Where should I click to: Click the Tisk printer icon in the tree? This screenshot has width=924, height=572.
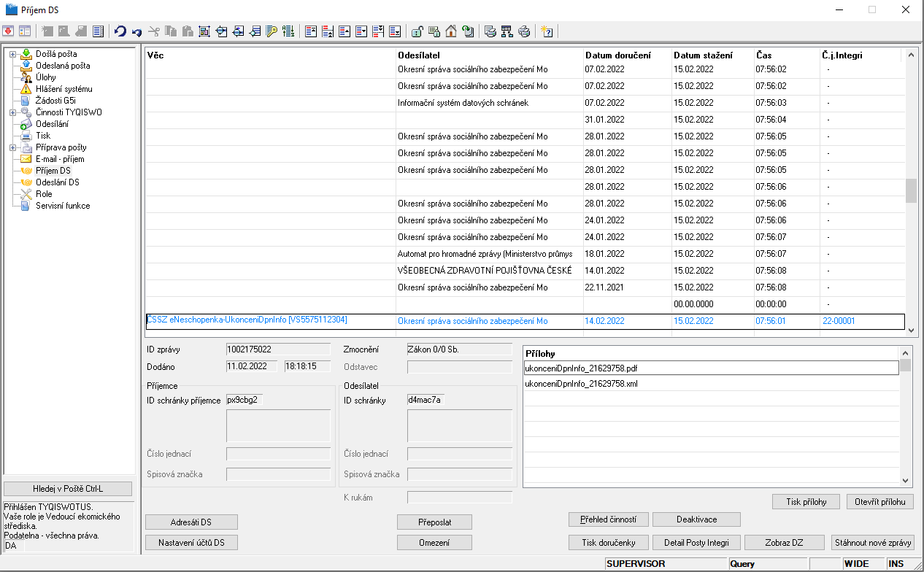pyautogui.click(x=26, y=136)
